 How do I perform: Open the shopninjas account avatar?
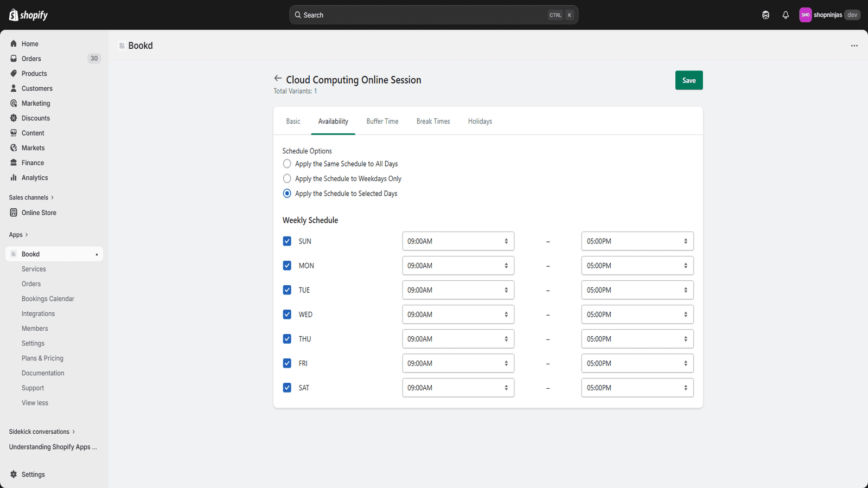pyautogui.click(x=805, y=15)
